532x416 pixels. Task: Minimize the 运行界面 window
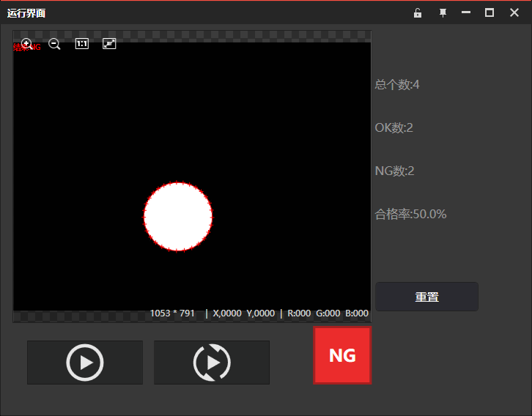[x=466, y=12]
